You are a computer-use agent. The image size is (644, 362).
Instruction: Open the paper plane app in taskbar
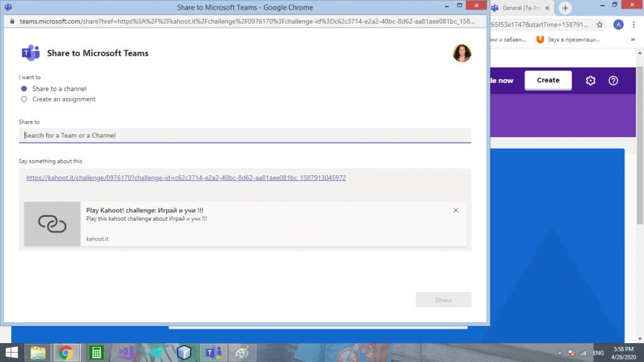[x=155, y=353]
